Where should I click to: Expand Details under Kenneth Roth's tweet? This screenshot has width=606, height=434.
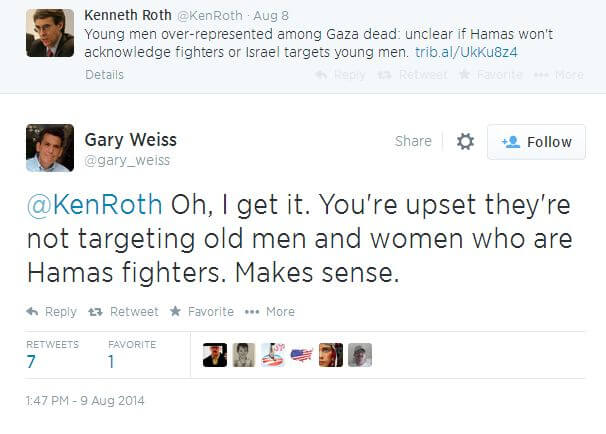point(105,75)
